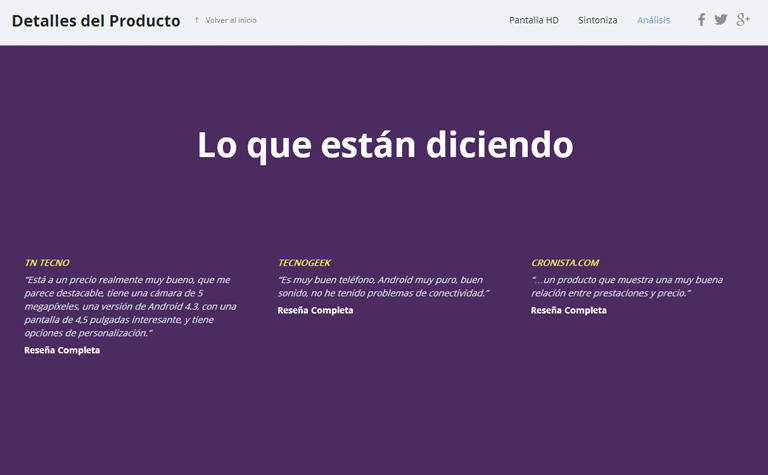Viewport: 768px width, 475px height.
Task: Click the TN TECNO source name
Action: point(47,263)
